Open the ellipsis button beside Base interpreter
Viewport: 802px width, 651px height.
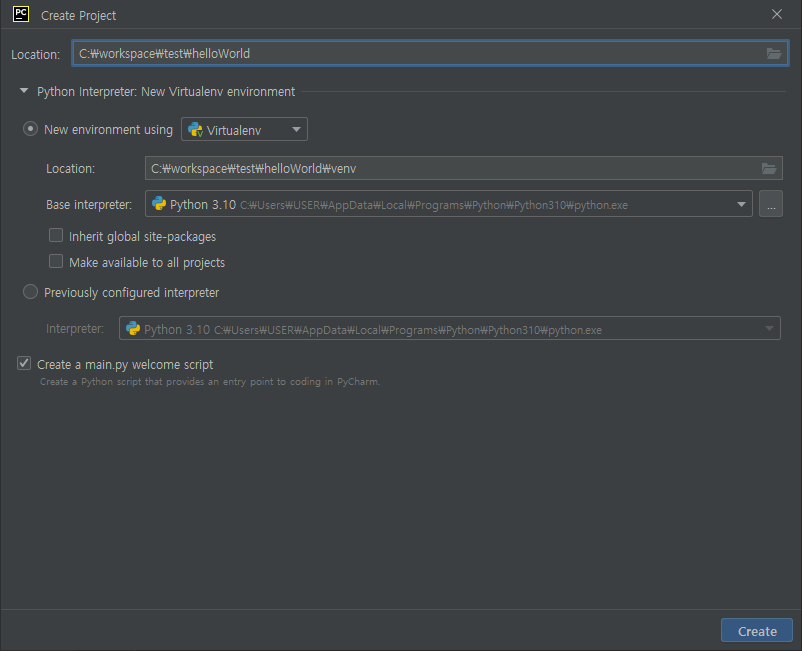pos(771,204)
